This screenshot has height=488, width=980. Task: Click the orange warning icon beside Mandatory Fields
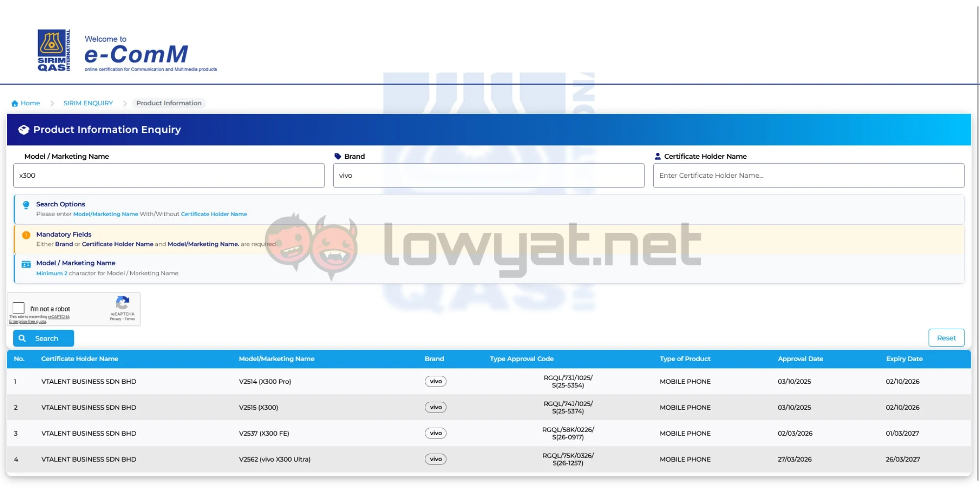pyautogui.click(x=26, y=235)
